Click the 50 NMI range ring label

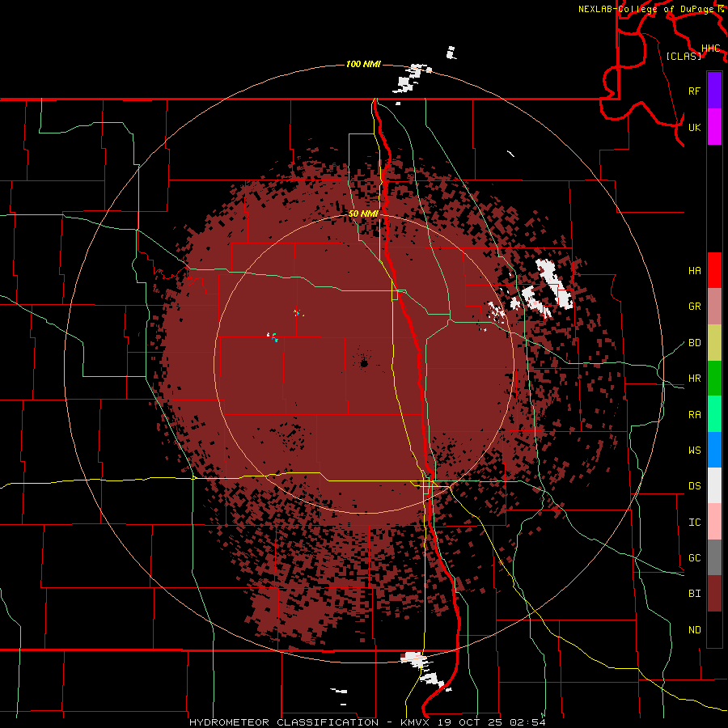click(363, 214)
